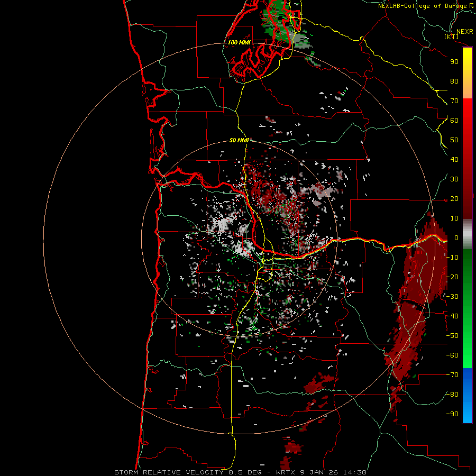Click the -30 value on the velocity scale
Image resolution: width=476 pixels, height=476 pixels.
point(452,297)
